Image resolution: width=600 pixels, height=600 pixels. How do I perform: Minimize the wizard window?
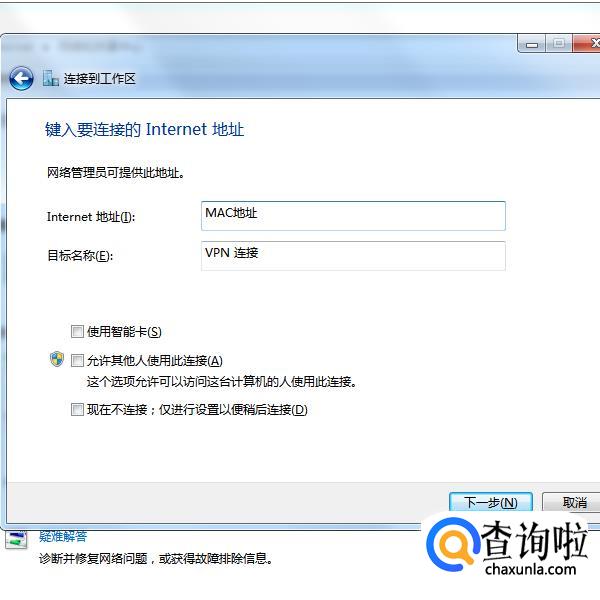[532, 44]
